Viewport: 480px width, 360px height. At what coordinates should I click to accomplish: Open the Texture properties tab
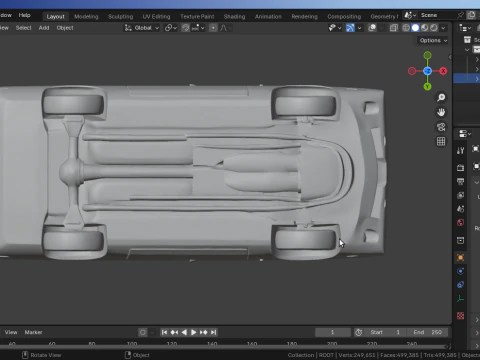tap(461, 316)
